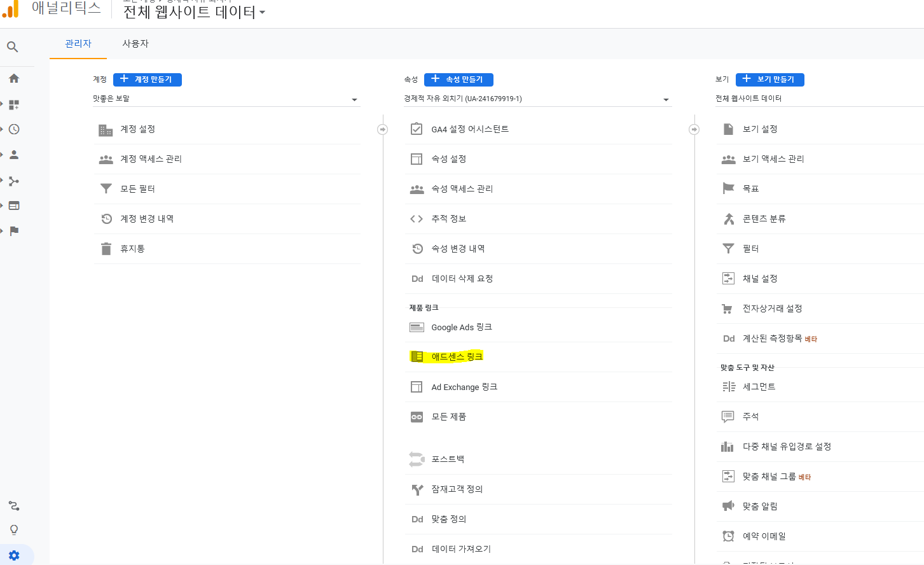
Task: Open 계정 액세스 관리
Action: tap(227, 159)
